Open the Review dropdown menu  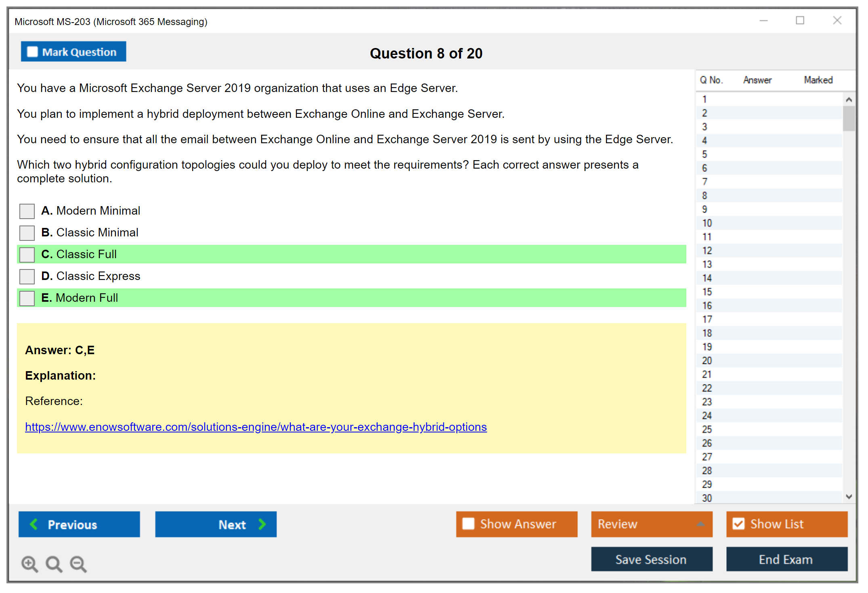[x=700, y=524]
